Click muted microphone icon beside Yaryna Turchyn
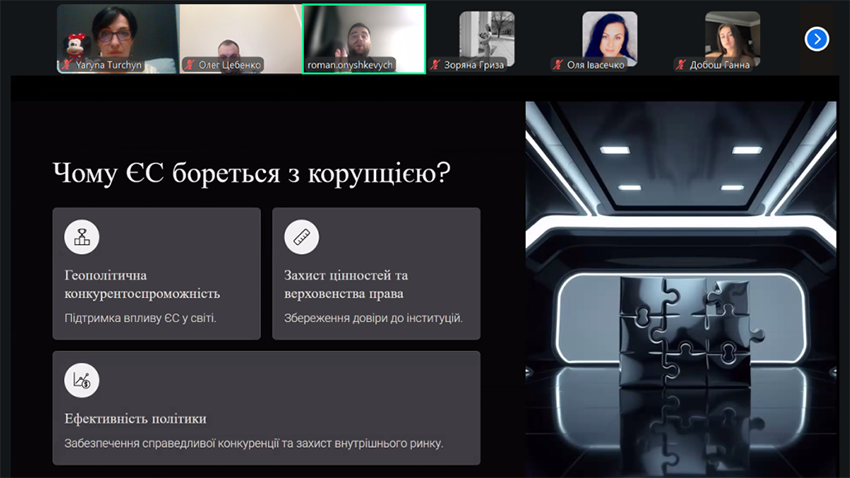Viewport: 850px width, 478px height. click(67, 65)
